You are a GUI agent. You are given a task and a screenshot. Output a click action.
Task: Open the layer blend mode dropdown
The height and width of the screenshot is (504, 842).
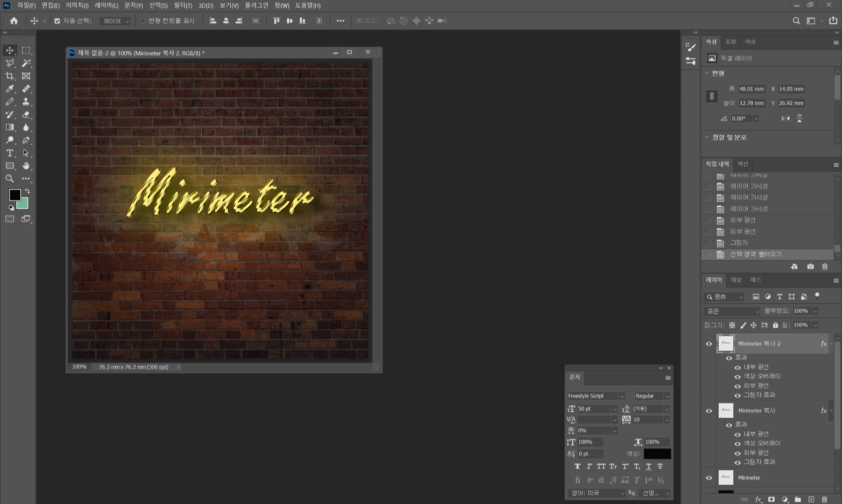pos(732,311)
